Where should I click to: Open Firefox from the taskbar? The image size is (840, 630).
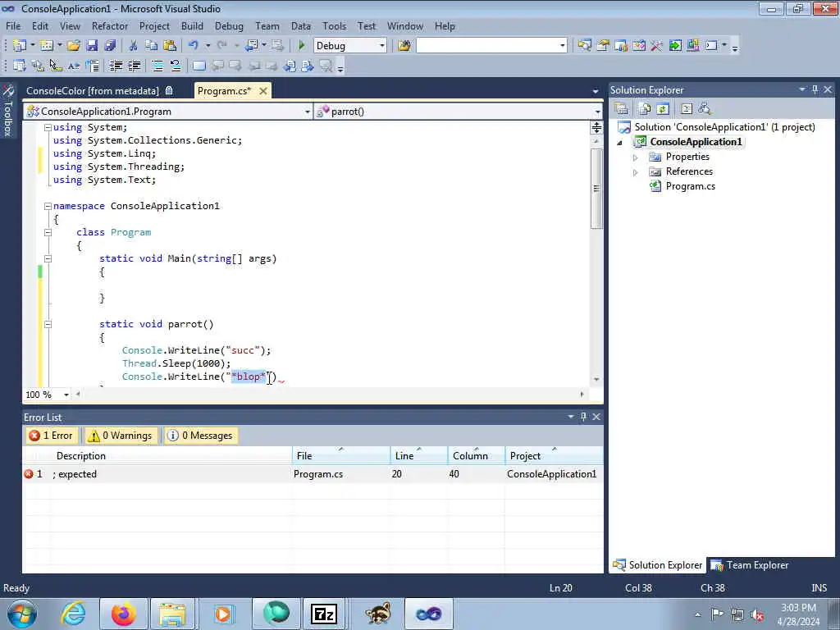pos(123,614)
